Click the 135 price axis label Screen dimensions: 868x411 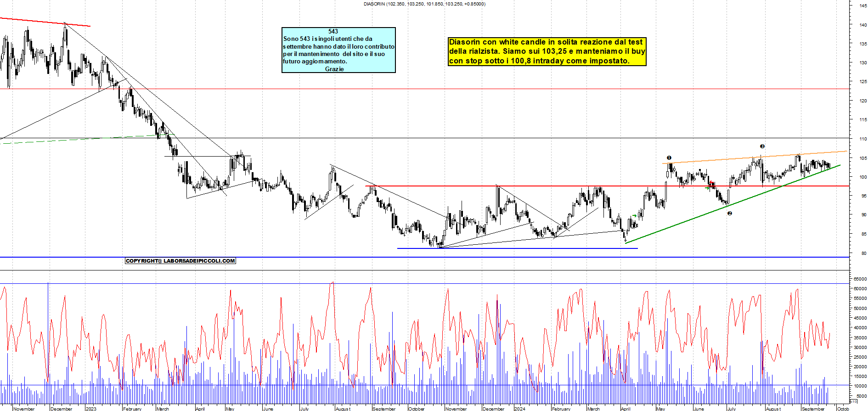tap(863, 44)
